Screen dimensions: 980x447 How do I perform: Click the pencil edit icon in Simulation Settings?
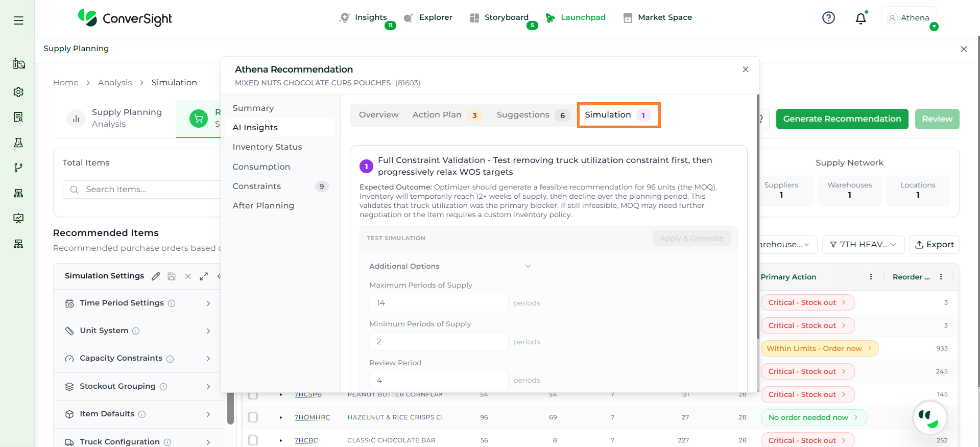coord(156,276)
